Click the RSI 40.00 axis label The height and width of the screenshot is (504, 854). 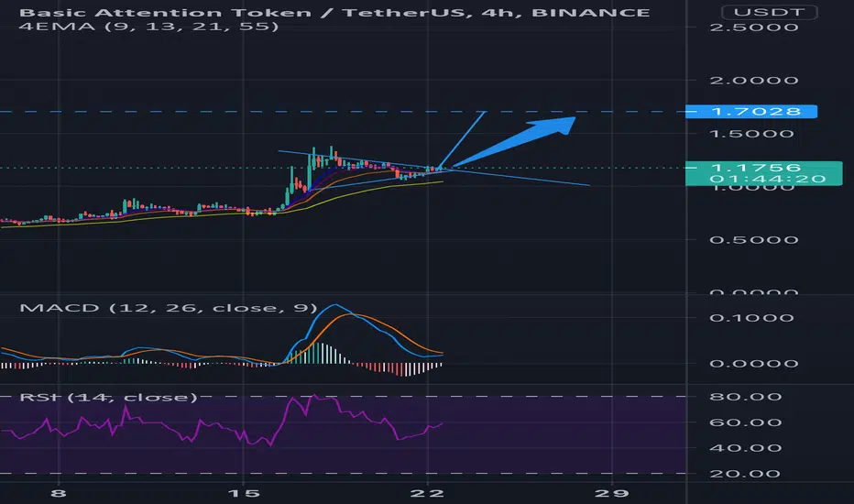pyautogui.click(x=746, y=448)
